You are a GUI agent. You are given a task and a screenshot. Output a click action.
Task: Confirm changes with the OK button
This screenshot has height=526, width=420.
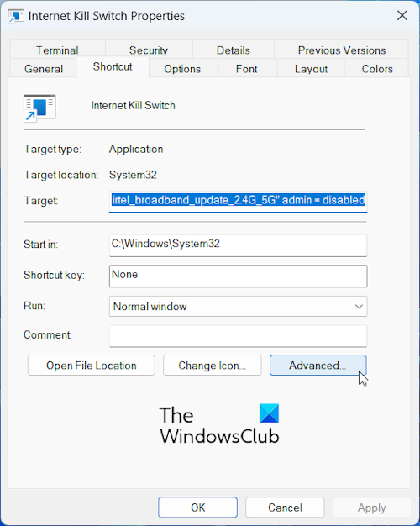point(198,508)
